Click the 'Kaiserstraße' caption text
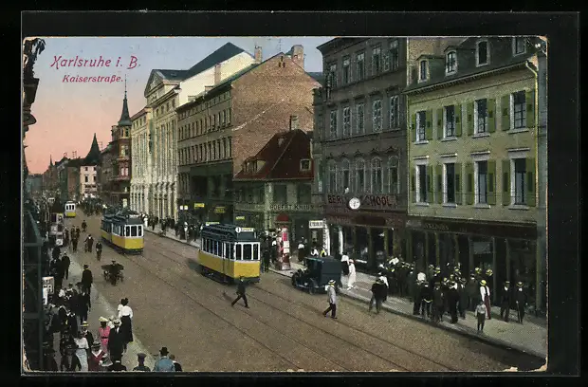 point(92,79)
